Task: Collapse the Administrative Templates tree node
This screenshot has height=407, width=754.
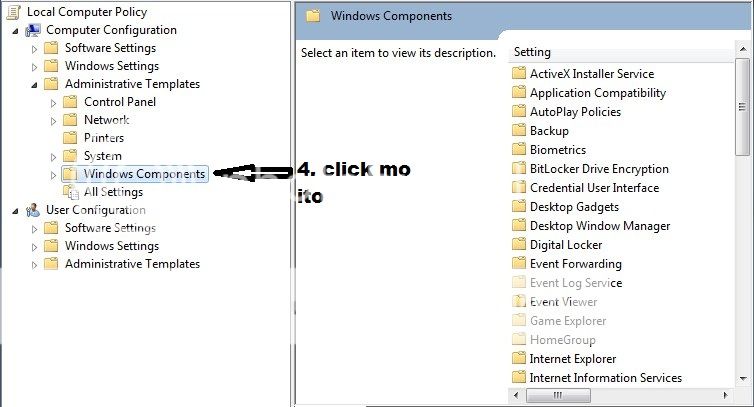Action: (35, 84)
